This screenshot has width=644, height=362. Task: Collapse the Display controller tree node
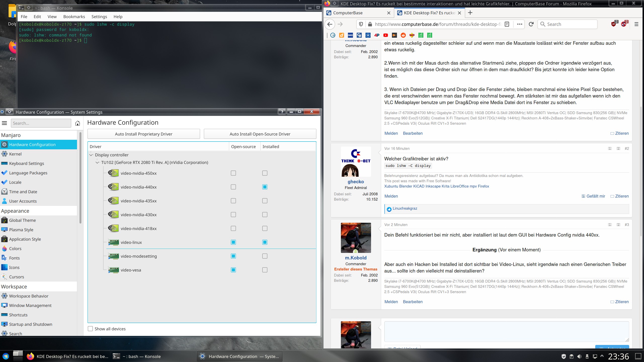click(x=91, y=155)
